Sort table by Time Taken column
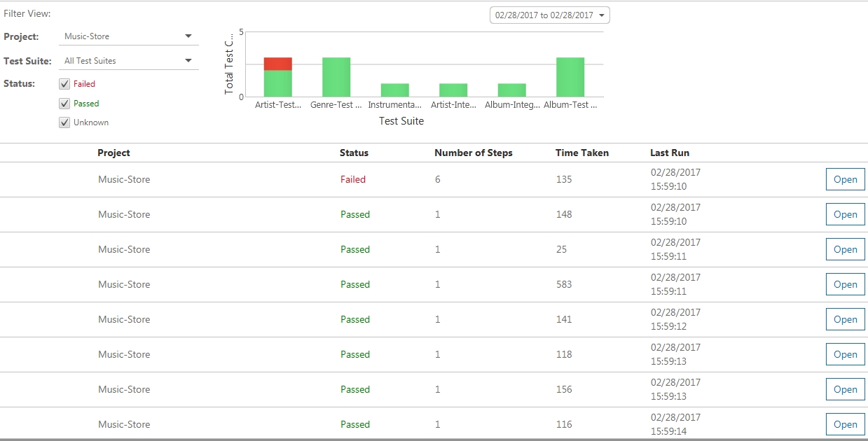 click(x=581, y=153)
